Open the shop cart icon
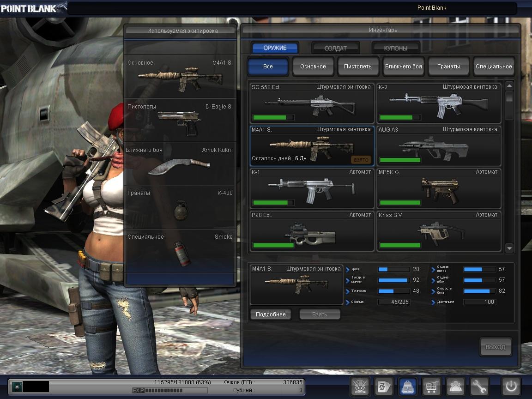This screenshot has width=532, height=399. coord(431,387)
